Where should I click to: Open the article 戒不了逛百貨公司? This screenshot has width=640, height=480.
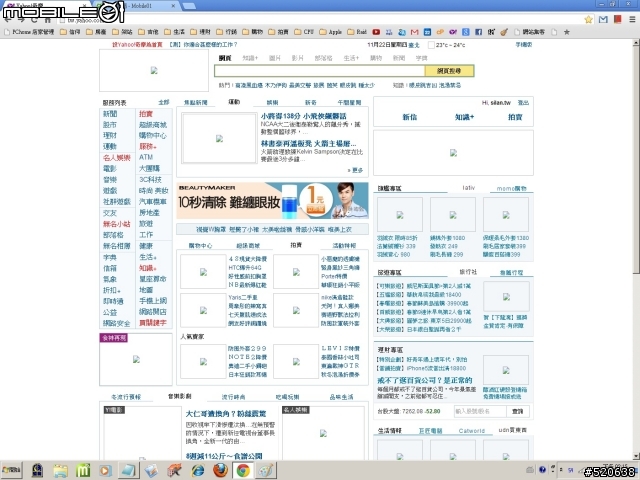424,380
